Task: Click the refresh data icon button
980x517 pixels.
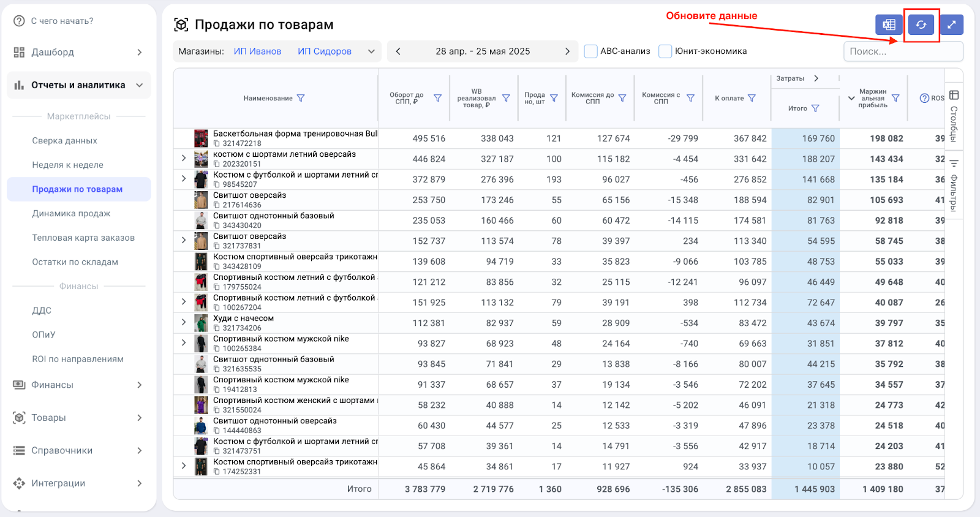Action: pos(921,25)
